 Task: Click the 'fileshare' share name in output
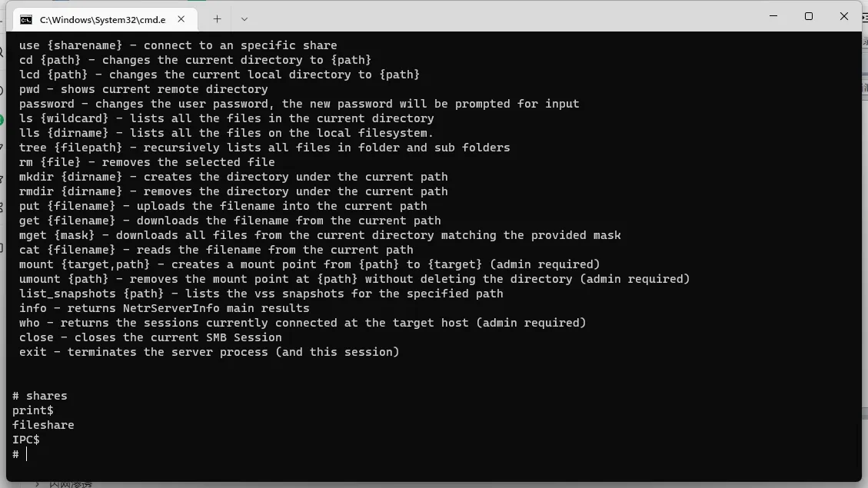43,425
